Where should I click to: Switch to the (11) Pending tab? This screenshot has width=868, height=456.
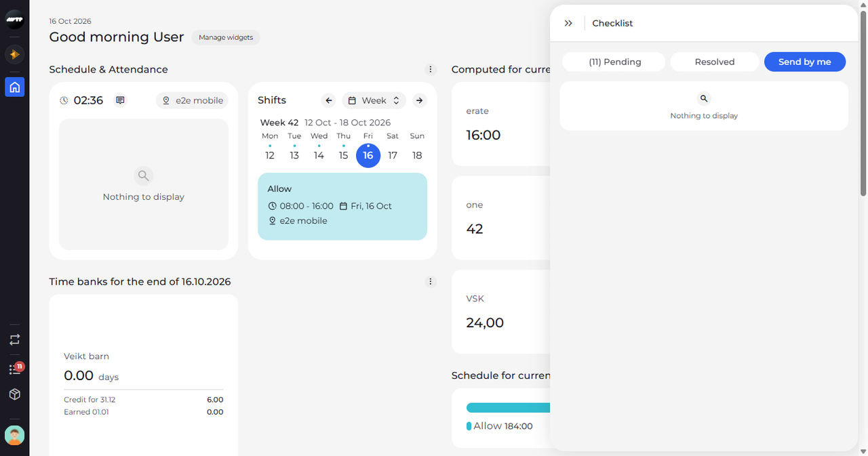click(614, 62)
